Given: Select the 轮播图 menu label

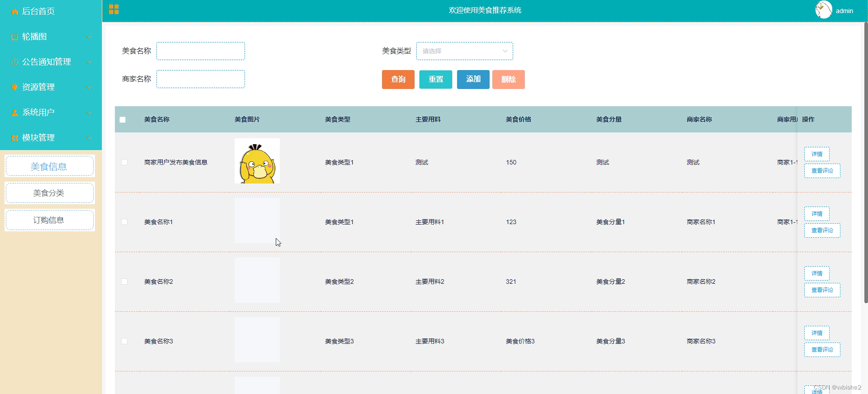Looking at the screenshot, I should coord(34,37).
